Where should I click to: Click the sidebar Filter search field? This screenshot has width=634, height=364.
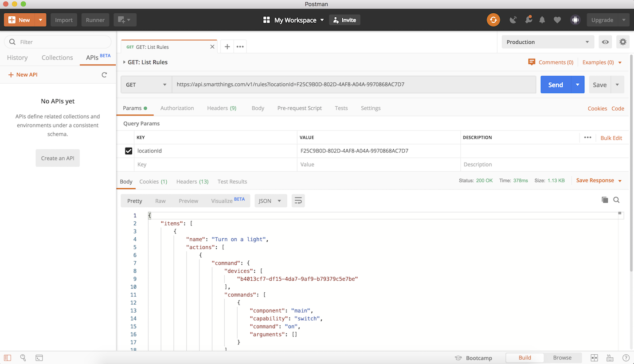tap(58, 42)
